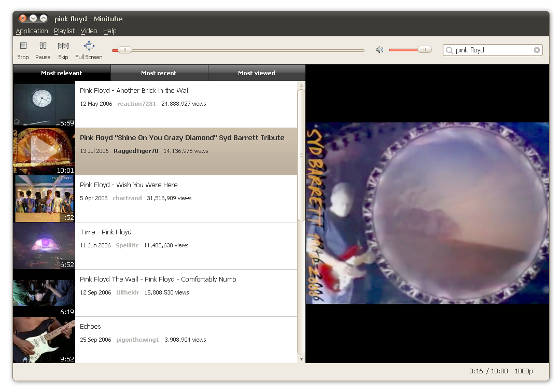
Task: Click the 12 Sep 2006 date
Action: click(x=95, y=292)
